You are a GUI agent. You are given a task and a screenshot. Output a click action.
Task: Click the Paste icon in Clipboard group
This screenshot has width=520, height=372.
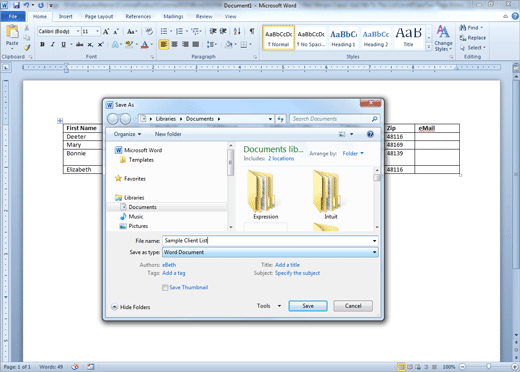click(x=12, y=32)
